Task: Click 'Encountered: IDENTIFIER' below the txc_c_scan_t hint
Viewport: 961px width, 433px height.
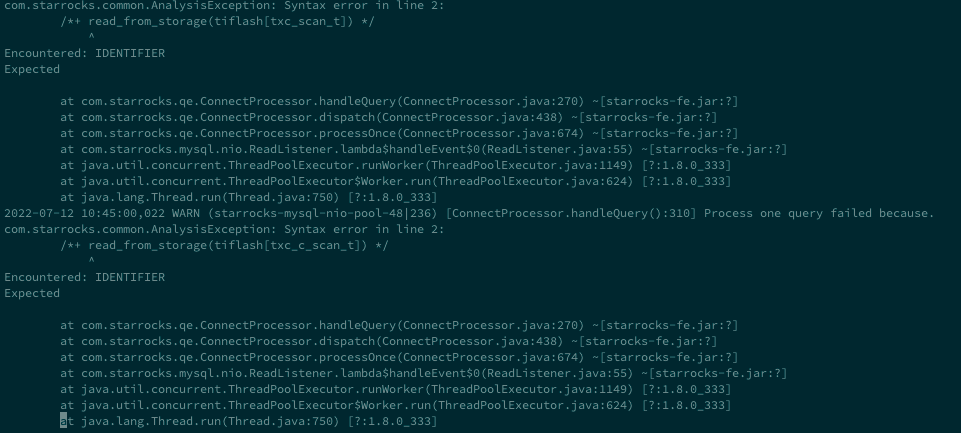Action: 85,277
